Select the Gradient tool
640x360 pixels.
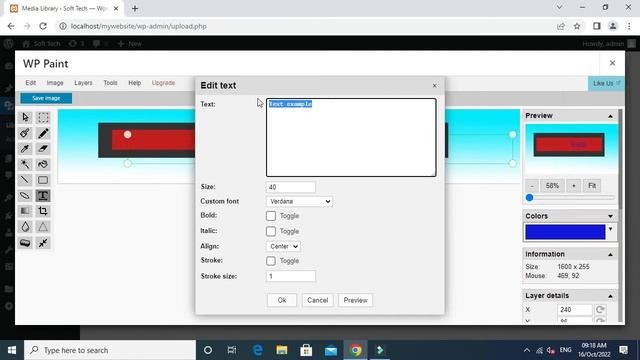[x=25, y=211]
